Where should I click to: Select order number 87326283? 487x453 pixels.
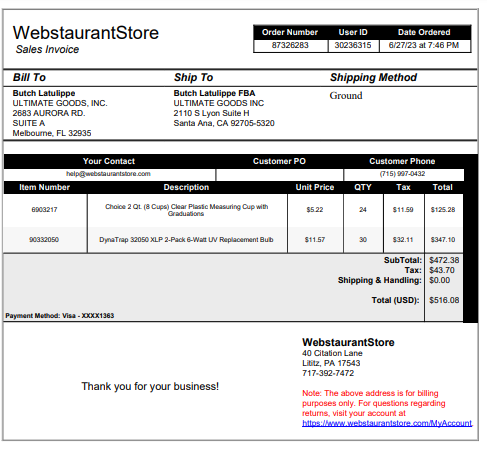coord(290,45)
